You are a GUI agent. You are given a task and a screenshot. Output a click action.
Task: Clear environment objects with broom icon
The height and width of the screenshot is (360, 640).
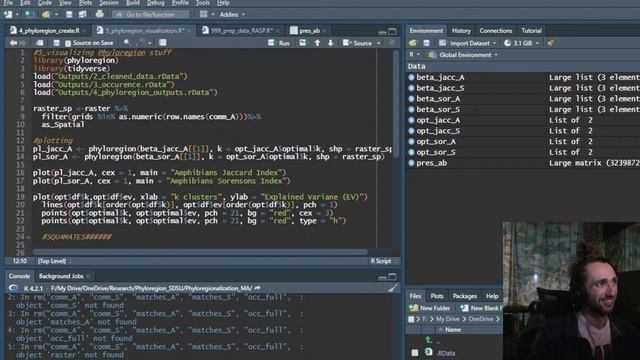551,43
